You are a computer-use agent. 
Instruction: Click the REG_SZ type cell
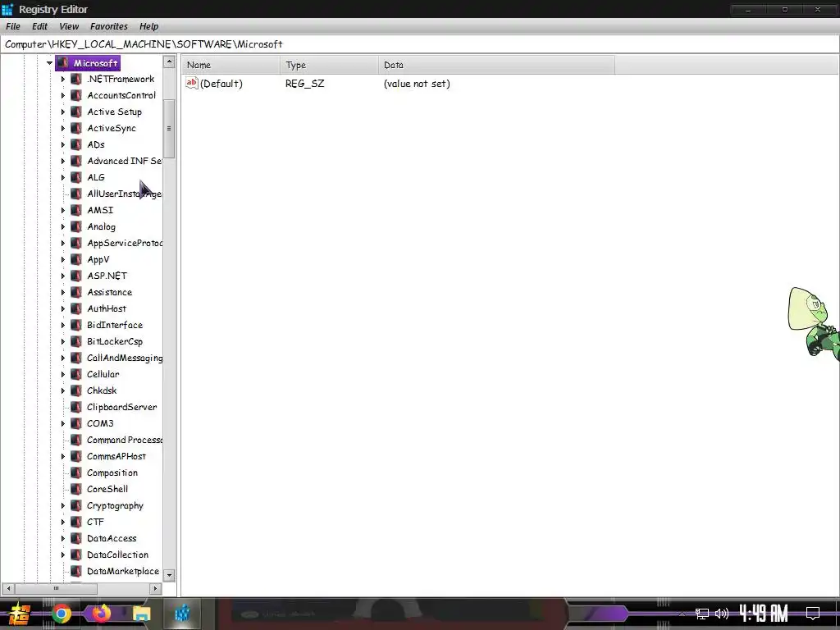[305, 84]
